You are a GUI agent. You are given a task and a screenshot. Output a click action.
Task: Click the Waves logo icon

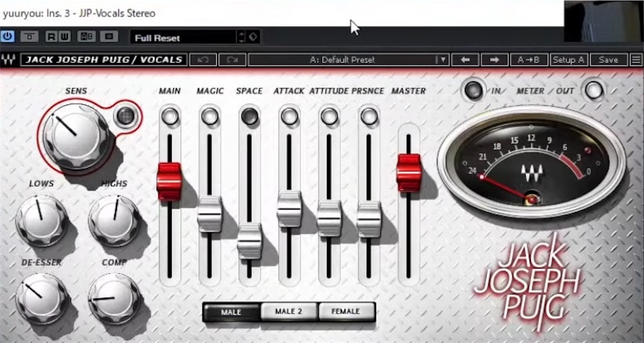(9, 60)
